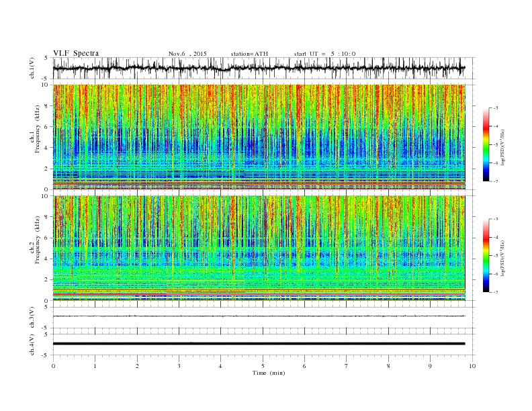The height and width of the screenshot is (411, 532).
Task: Click the thick ch.4 voltage trace
Action: point(259,344)
